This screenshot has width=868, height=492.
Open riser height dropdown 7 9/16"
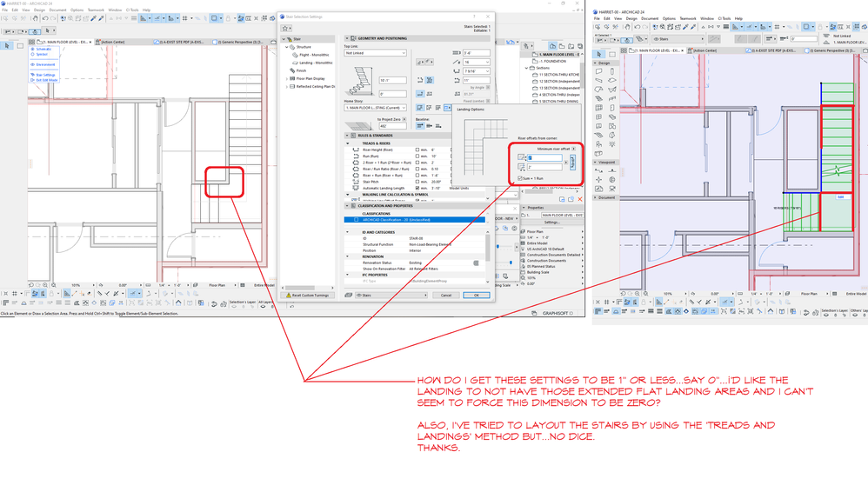[x=477, y=71]
